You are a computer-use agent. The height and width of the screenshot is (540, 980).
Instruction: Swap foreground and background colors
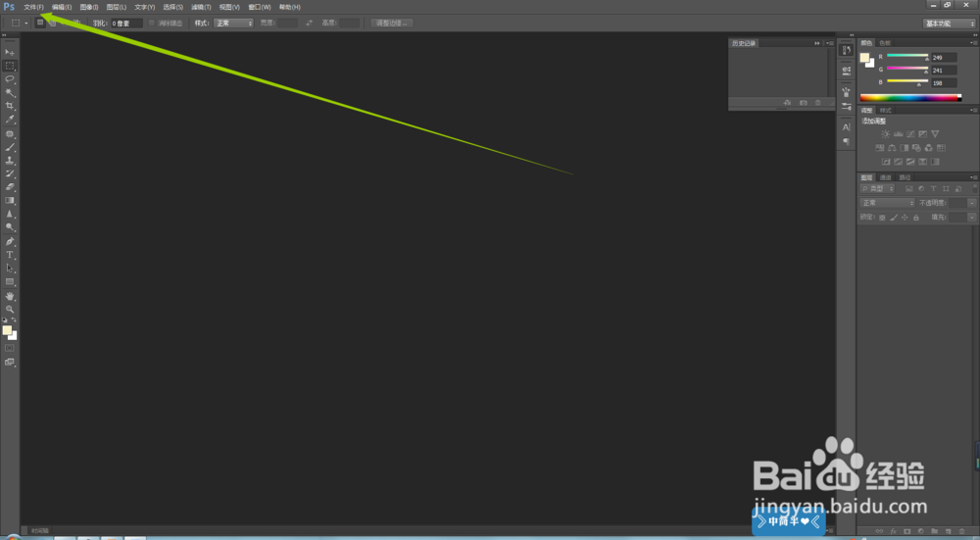point(15,319)
